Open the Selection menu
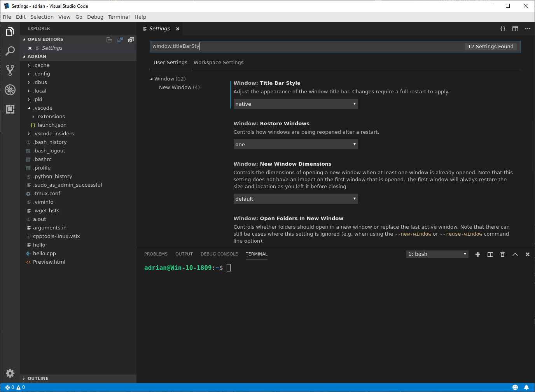The width and height of the screenshot is (535, 392). point(42,17)
